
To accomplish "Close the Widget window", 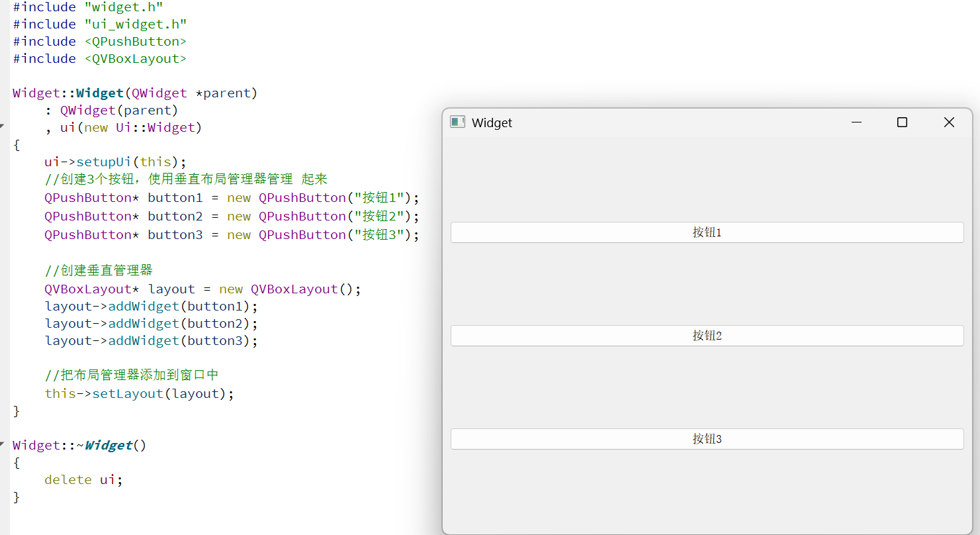I will [x=949, y=122].
